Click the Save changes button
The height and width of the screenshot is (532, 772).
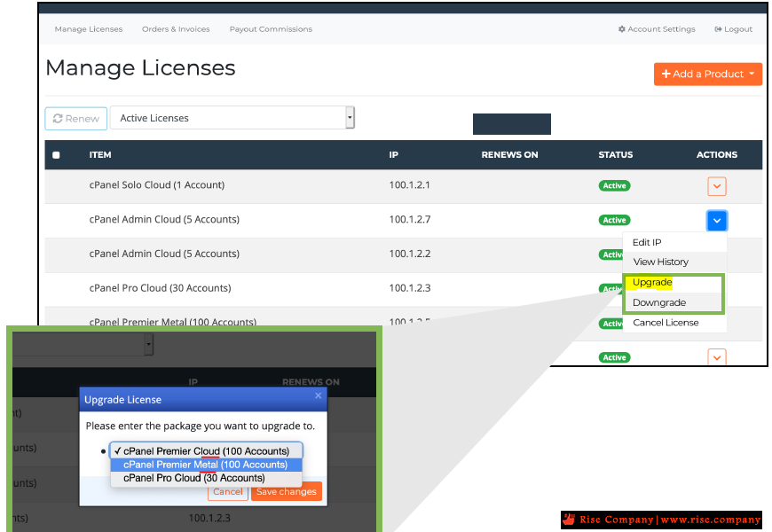pos(287,491)
